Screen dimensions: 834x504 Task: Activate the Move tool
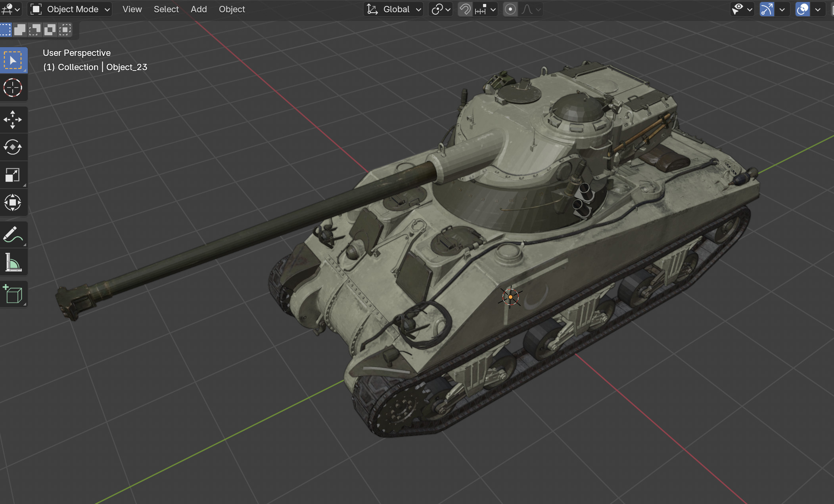13,119
